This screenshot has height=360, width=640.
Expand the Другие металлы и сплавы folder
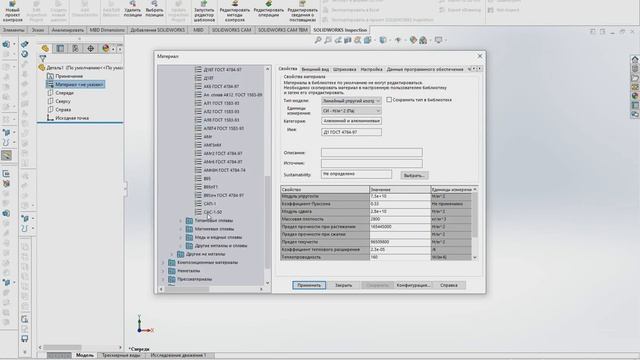tap(180, 246)
